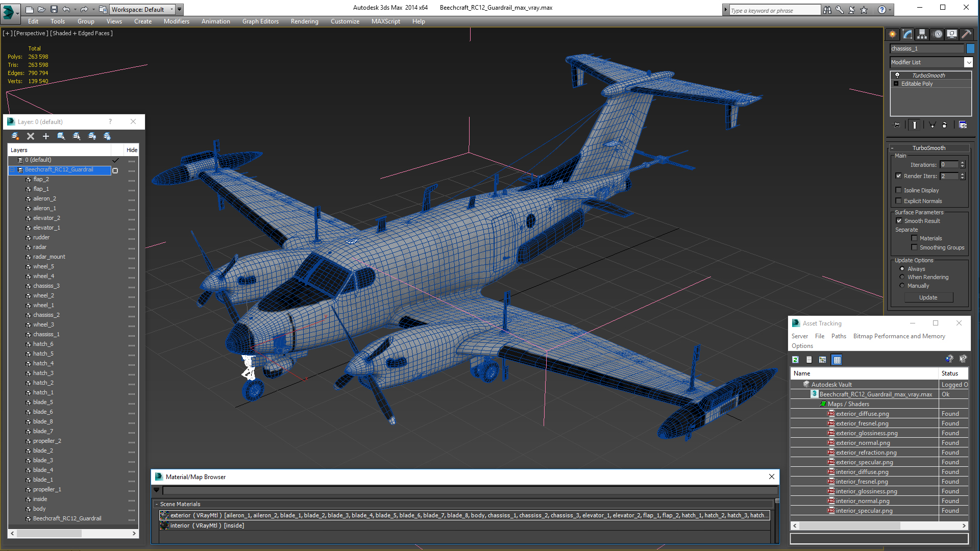Click the Redo arrow icon
This screenshot has height=551, width=980.
(x=84, y=9)
